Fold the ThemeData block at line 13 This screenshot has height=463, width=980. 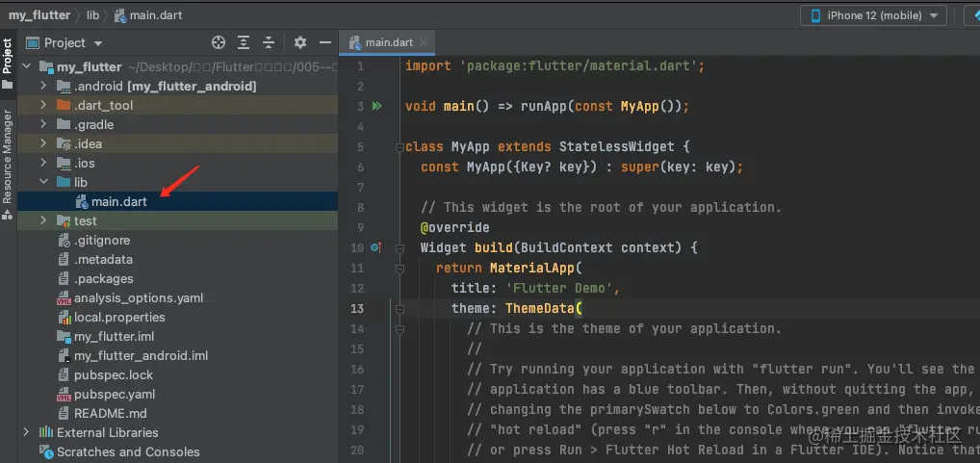(400, 309)
